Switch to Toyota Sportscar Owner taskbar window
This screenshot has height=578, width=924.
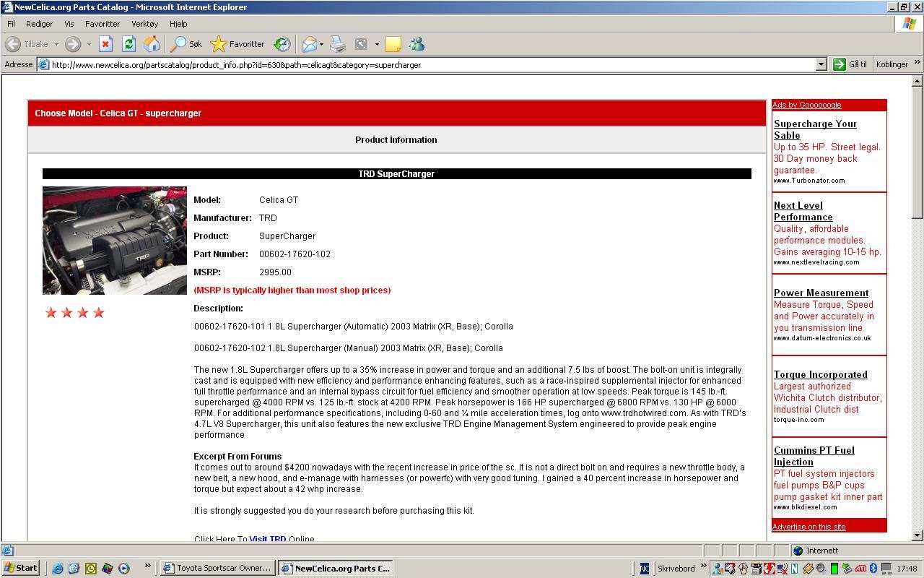coord(217,568)
